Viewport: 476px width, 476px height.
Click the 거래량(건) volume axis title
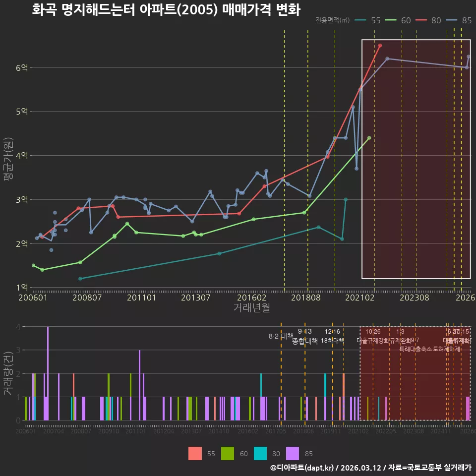click(x=8, y=373)
